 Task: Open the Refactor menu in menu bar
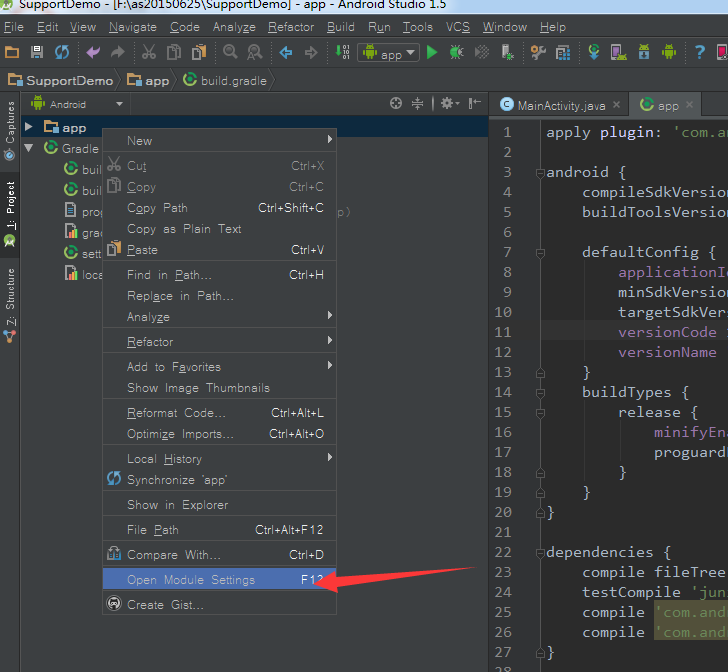(x=291, y=27)
